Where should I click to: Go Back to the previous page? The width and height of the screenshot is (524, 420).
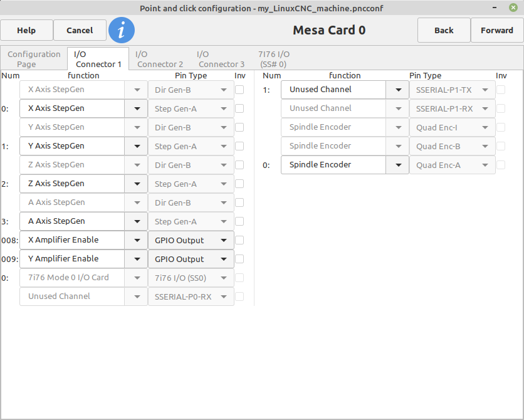(444, 30)
